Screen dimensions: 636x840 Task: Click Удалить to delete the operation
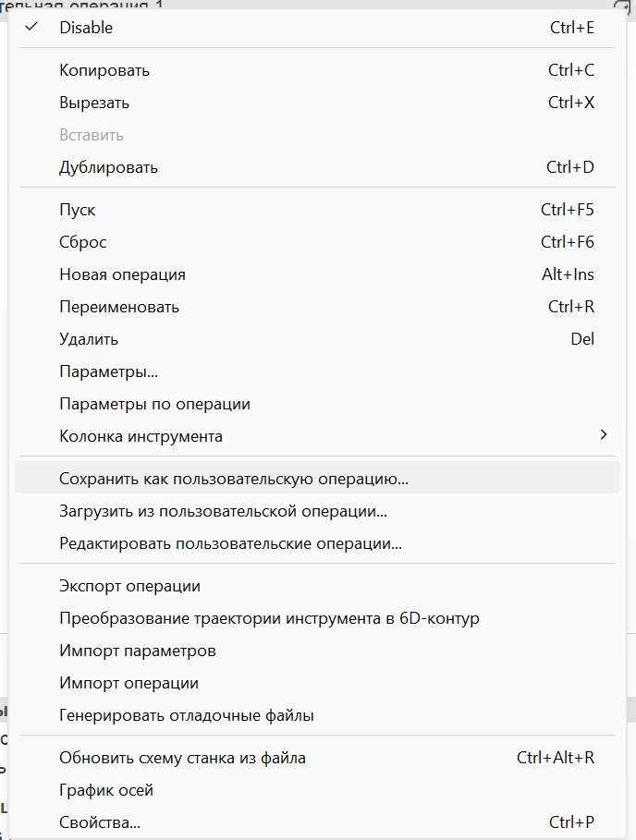(x=89, y=339)
